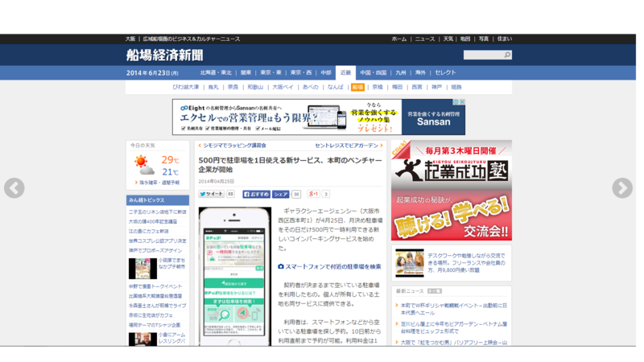Open スマートフォンで付近の駐車場を検索 link

(333, 266)
